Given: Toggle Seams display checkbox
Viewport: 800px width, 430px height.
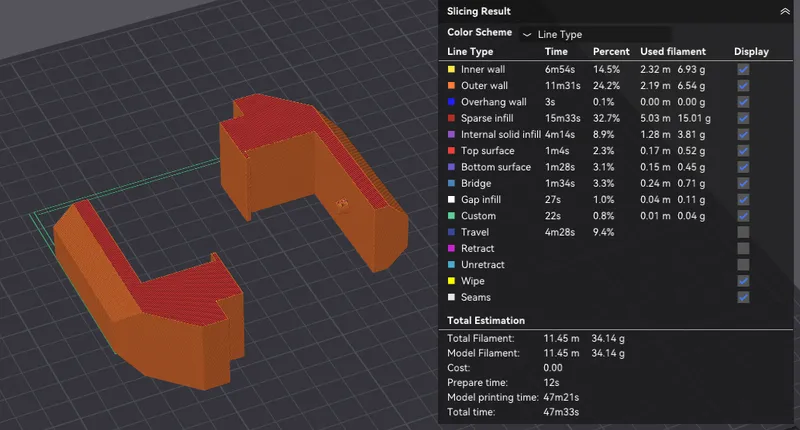Looking at the screenshot, I should click(x=743, y=297).
